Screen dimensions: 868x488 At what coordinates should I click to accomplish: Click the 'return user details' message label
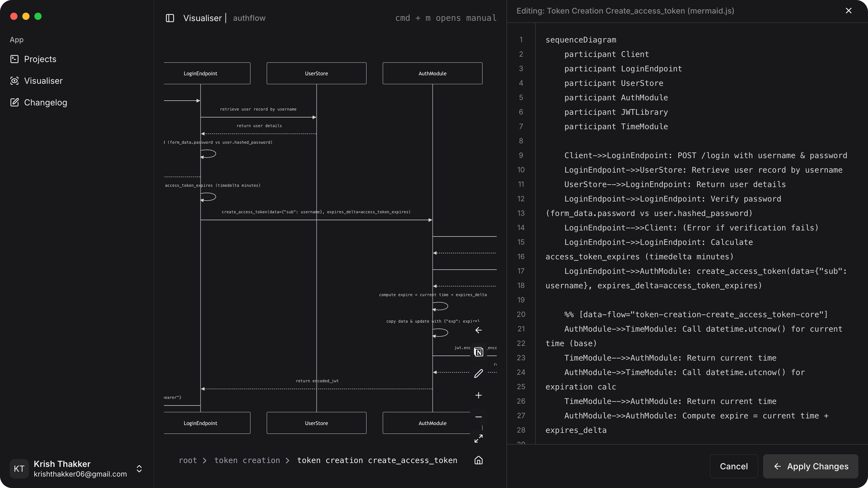[x=259, y=126]
